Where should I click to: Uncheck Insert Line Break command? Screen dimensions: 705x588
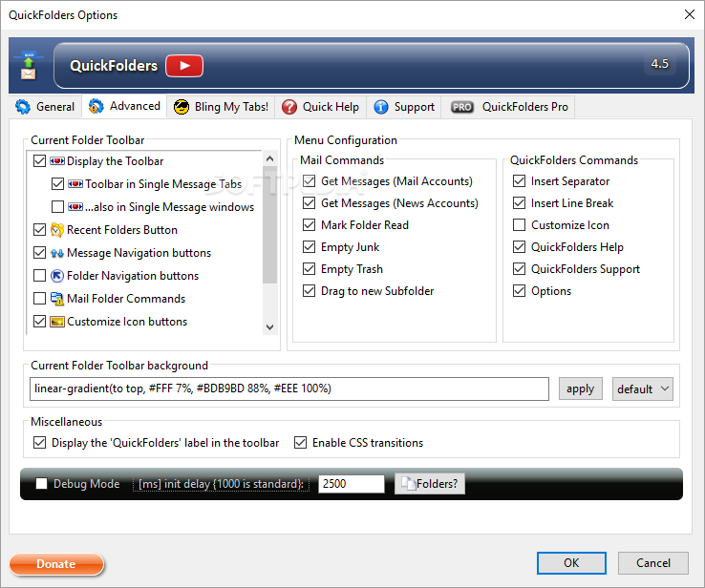pyautogui.click(x=520, y=203)
